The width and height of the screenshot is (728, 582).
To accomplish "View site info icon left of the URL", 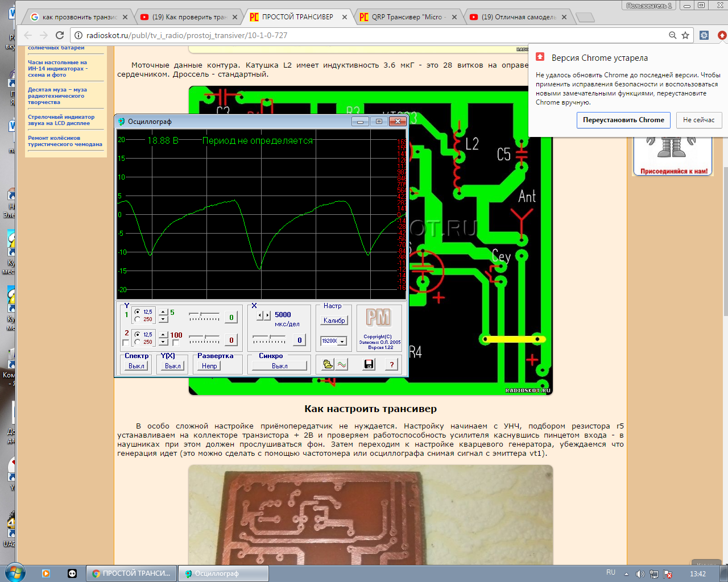I will click(x=78, y=35).
